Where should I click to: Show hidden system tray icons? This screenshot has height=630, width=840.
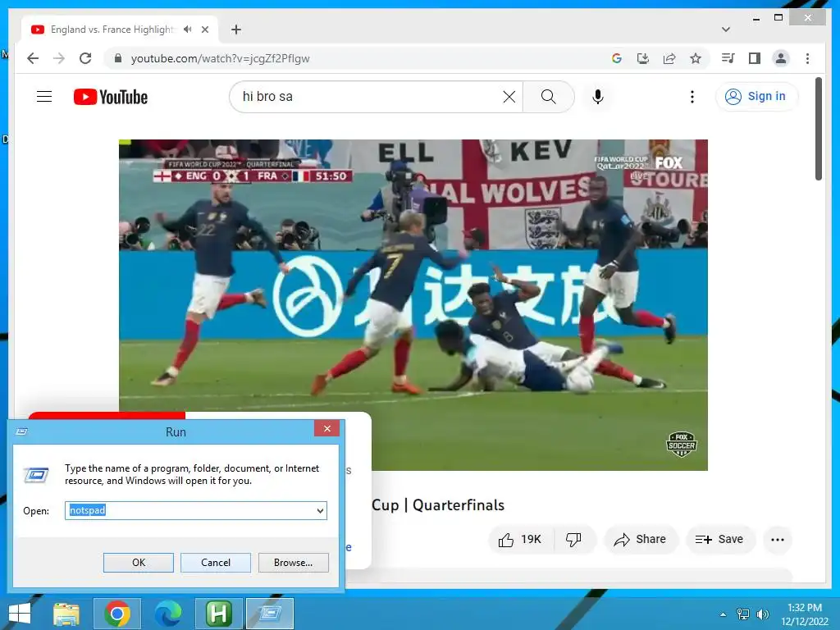click(x=724, y=614)
